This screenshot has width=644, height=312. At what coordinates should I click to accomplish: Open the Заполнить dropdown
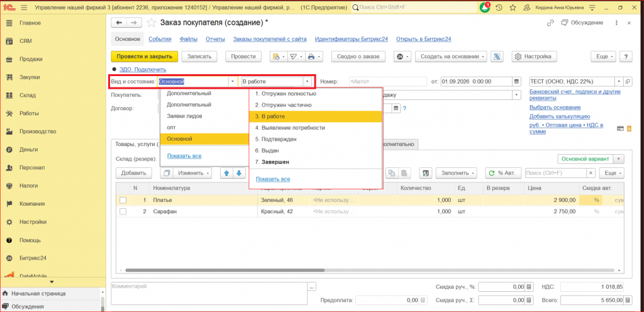(457, 173)
